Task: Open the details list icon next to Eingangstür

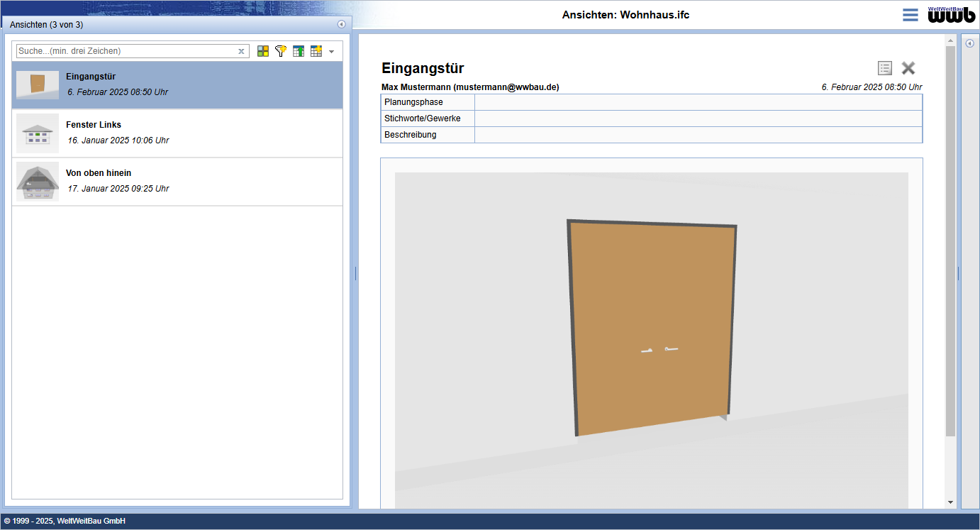Action: 885,68
